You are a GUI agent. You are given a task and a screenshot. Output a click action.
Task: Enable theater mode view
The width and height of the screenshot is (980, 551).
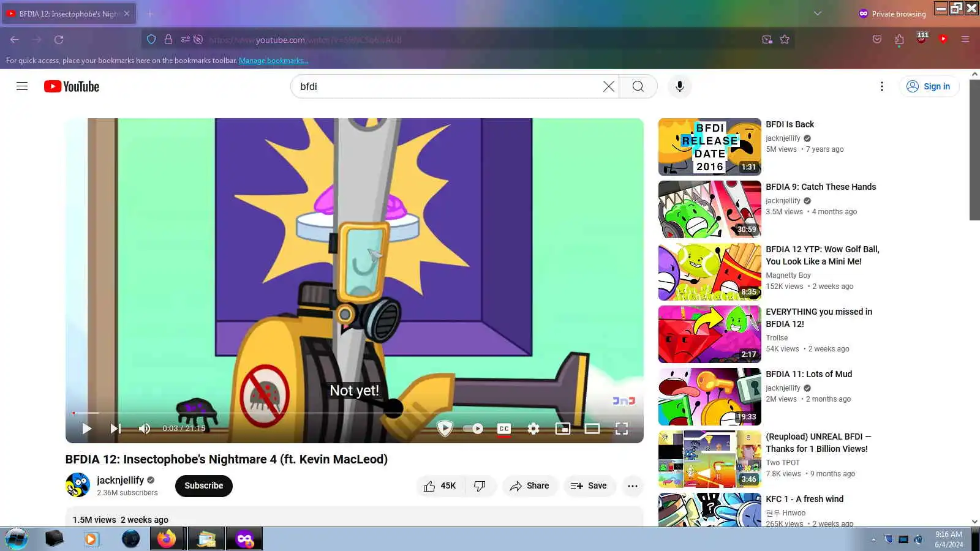592,429
